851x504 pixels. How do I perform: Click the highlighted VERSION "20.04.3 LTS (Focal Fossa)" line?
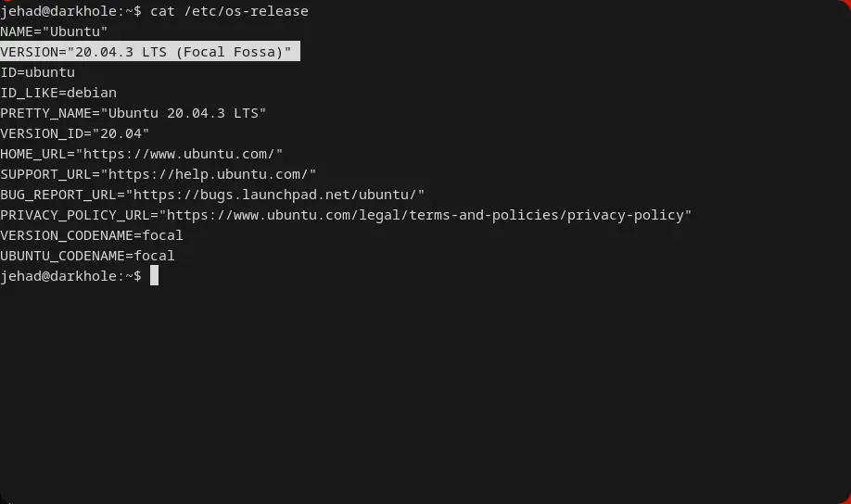coord(148,52)
